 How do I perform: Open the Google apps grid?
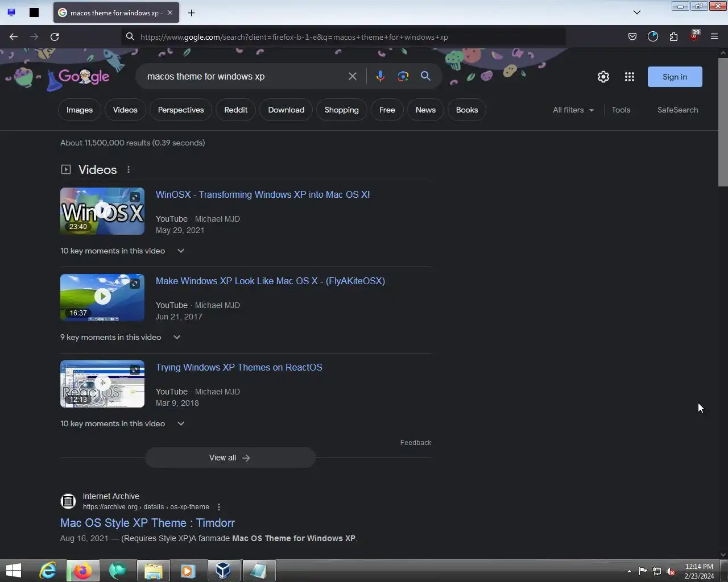point(630,77)
